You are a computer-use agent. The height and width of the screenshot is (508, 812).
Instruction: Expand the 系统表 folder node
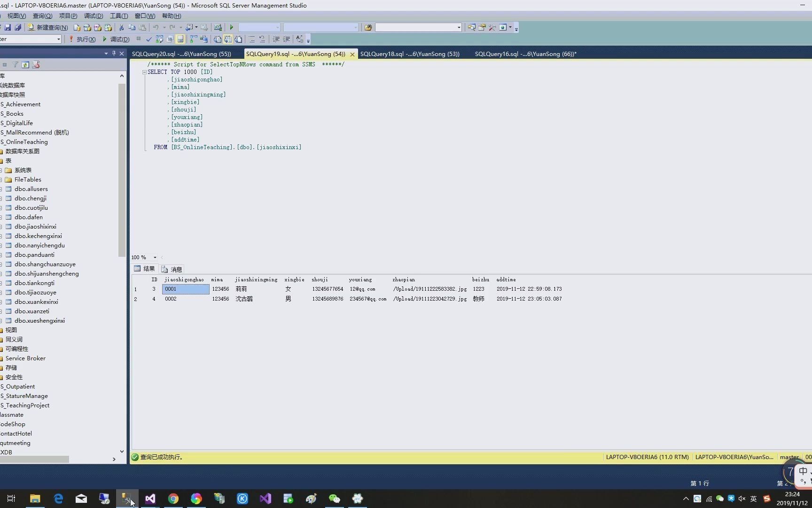[1, 170]
